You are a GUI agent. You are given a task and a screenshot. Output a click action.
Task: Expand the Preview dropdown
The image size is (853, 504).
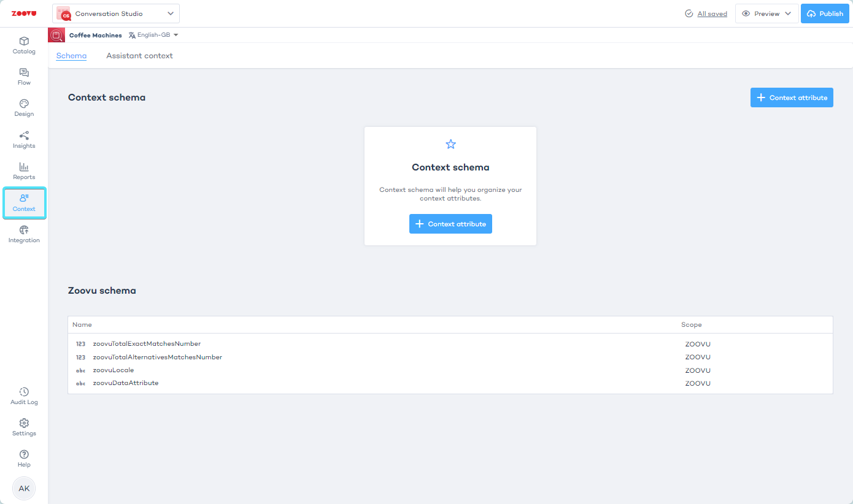coord(766,13)
